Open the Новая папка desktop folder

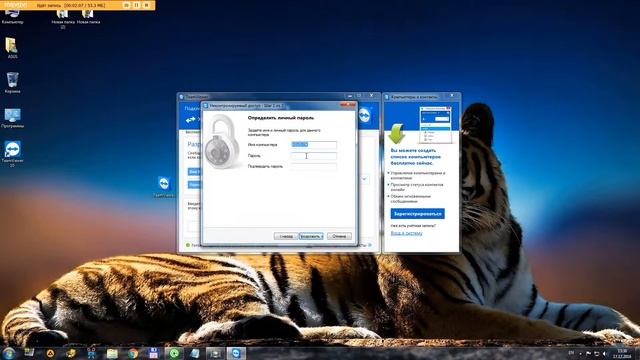pos(88,17)
